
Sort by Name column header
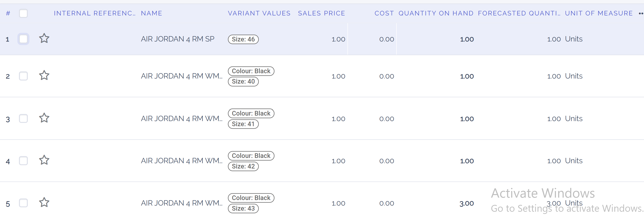pos(152,13)
